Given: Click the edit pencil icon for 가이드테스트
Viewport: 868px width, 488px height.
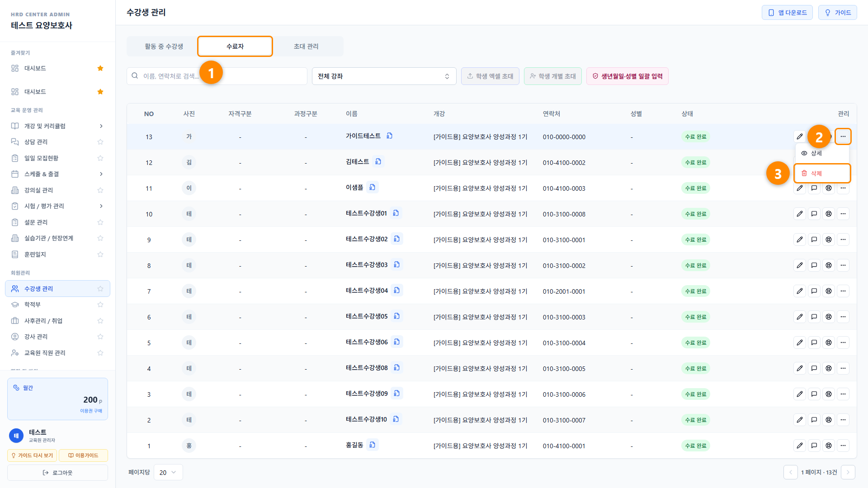Looking at the screenshot, I should pyautogui.click(x=800, y=136).
